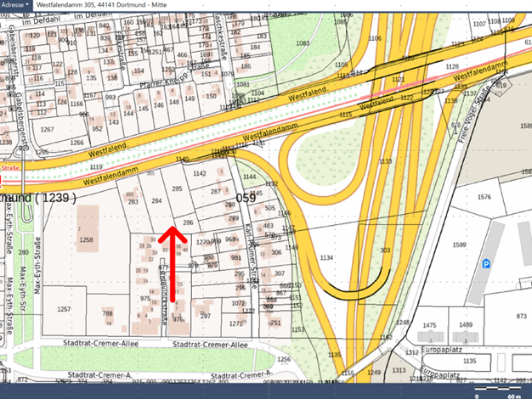Select parcel 284 north of the arrow
The image size is (532, 399).
[x=156, y=201]
